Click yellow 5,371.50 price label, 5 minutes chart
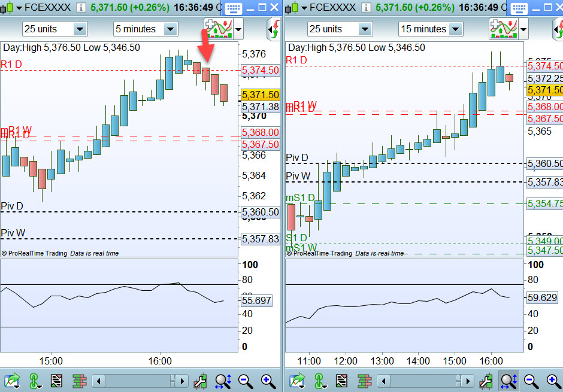 pos(261,95)
